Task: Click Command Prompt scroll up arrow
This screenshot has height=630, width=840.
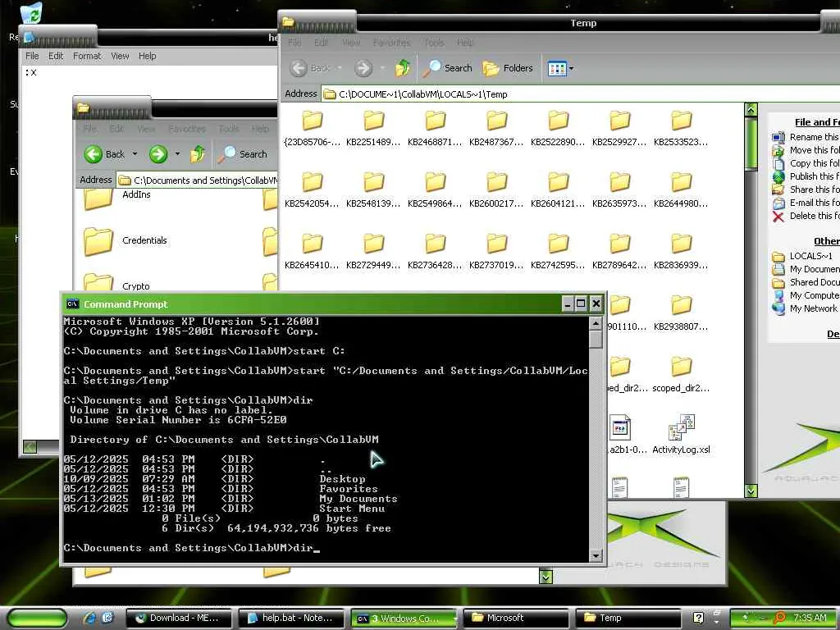Action: coord(596,323)
